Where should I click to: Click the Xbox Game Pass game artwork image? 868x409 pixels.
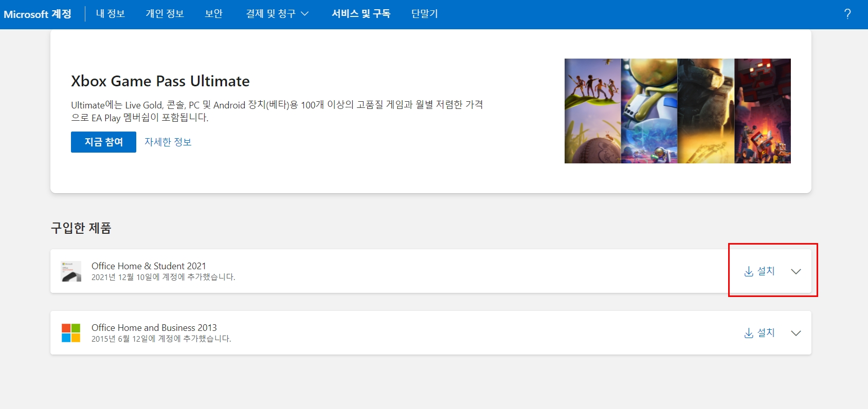point(678,111)
